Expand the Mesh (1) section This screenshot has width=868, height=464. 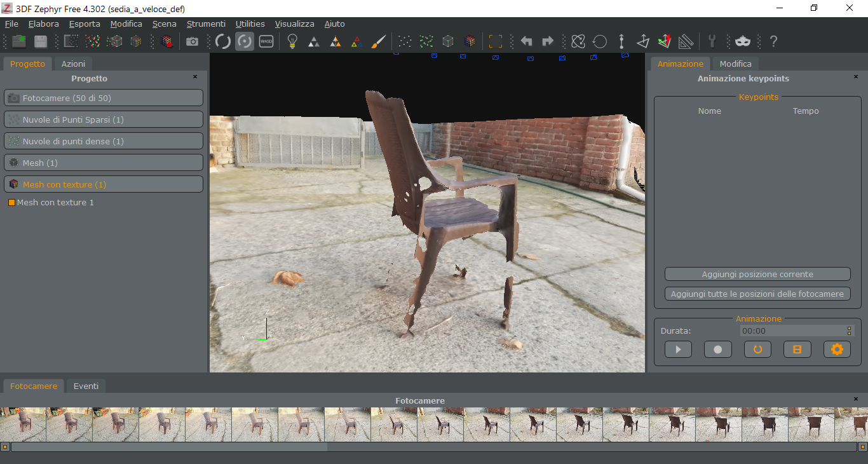pyautogui.click(x=104, y=163)
